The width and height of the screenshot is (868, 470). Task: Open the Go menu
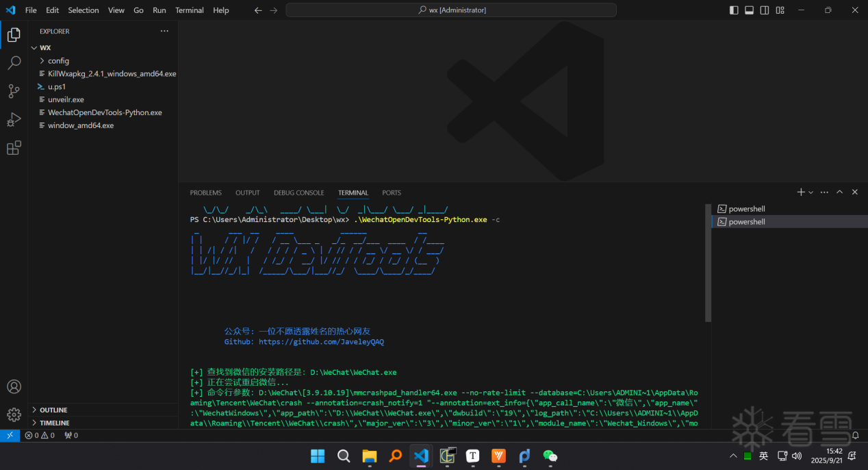click(139, 10)
